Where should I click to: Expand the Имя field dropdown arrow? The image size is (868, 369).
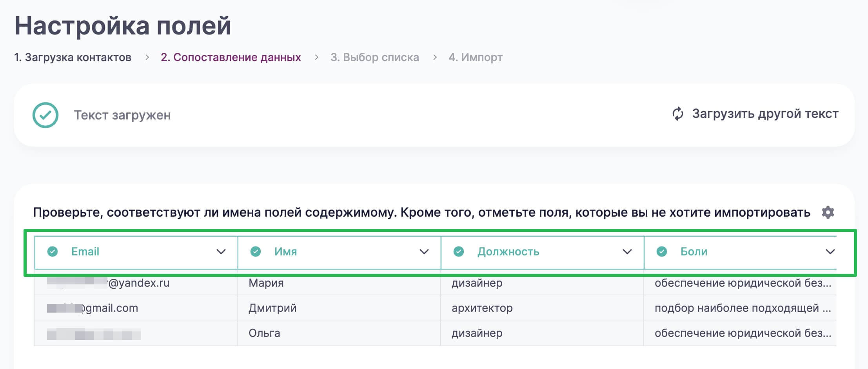424,251
